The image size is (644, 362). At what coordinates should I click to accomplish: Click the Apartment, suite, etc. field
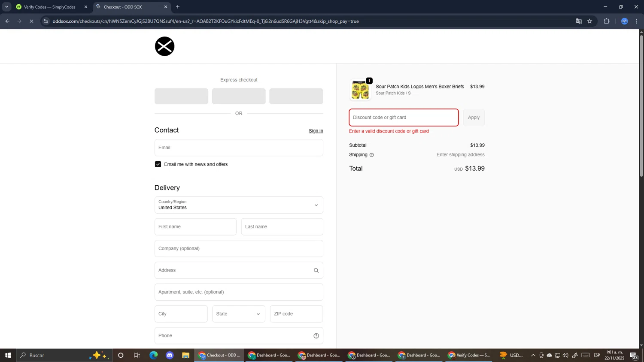point(239,292)
